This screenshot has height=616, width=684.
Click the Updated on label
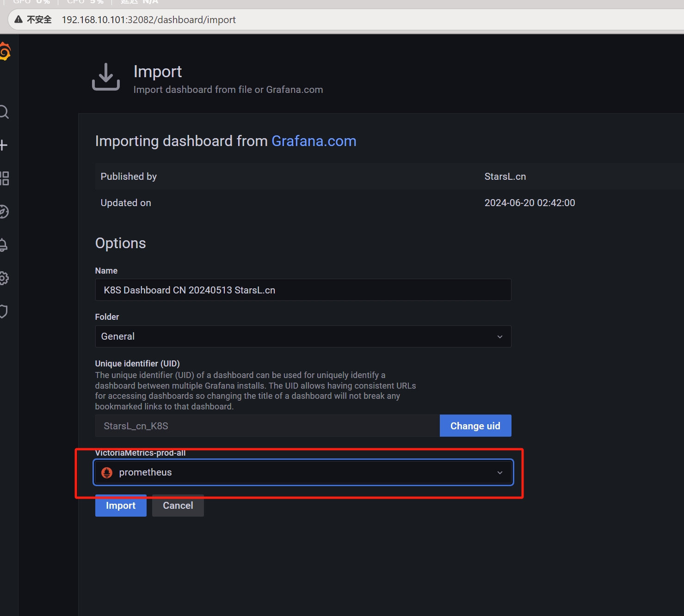[126, 203]
